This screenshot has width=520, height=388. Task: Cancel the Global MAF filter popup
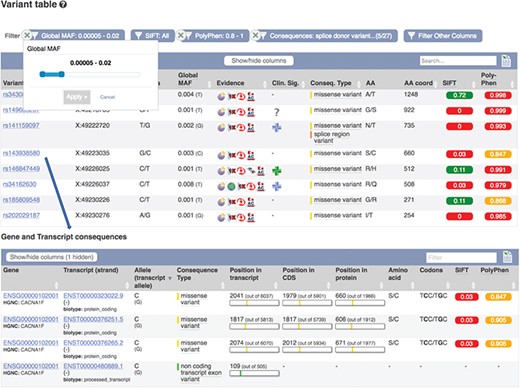pos(107,97)
